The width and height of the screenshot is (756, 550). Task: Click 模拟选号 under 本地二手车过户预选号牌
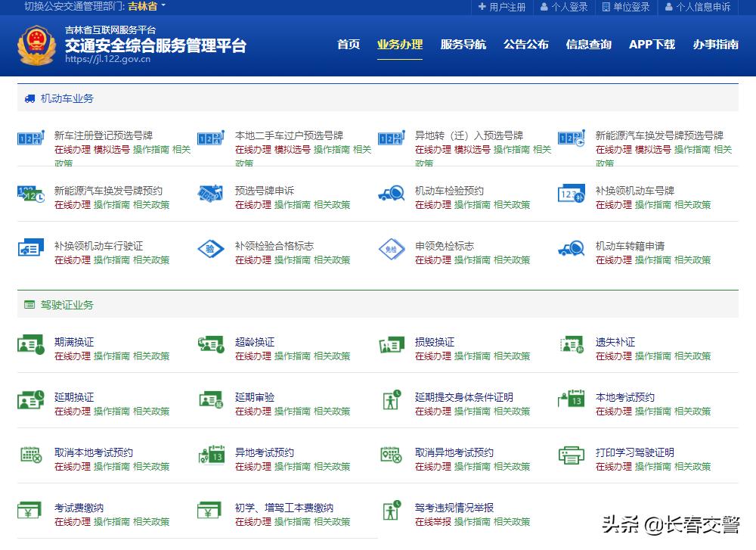[292, 150]
